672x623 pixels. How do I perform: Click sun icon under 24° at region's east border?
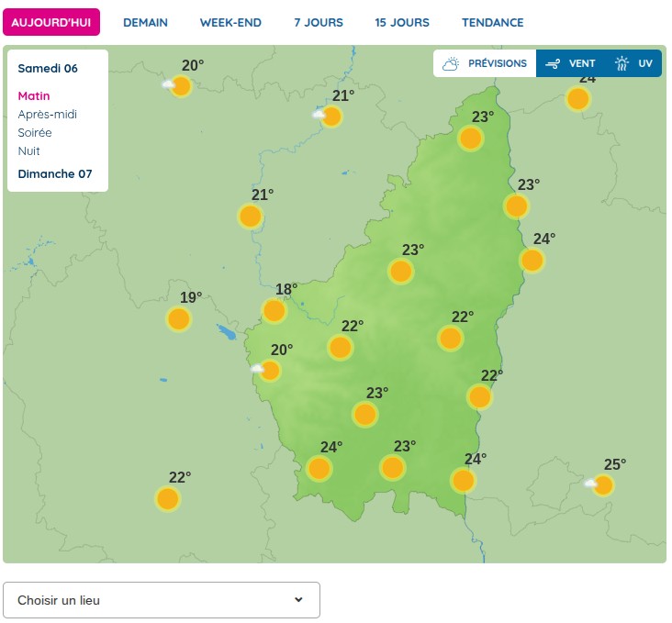coord(532,260)
